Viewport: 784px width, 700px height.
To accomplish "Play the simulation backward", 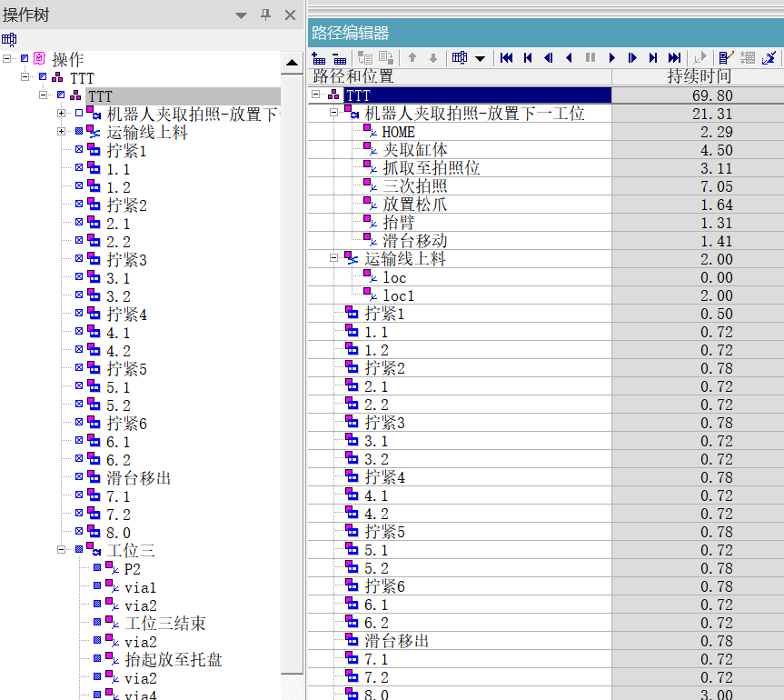I will point(569,58).
